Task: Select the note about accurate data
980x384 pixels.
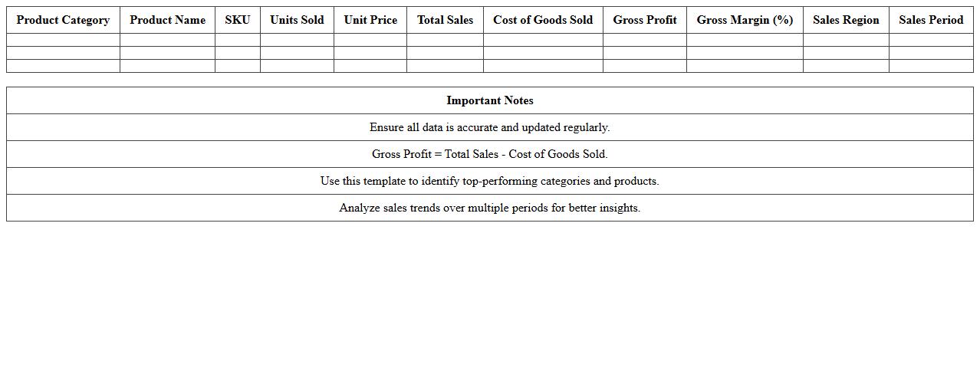Action: click(490, 127)
